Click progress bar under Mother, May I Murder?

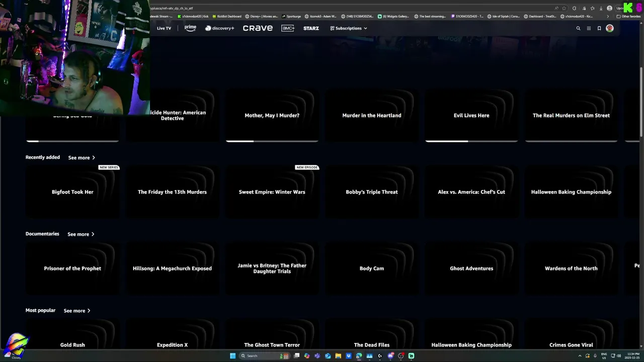272,141
